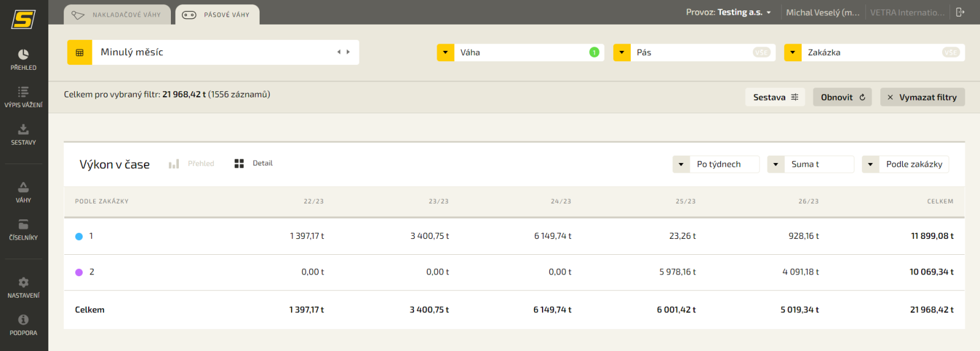Click green badge 1 in Váha filter
The height and width of the screenshot is (351, 980).
(594, 53)
